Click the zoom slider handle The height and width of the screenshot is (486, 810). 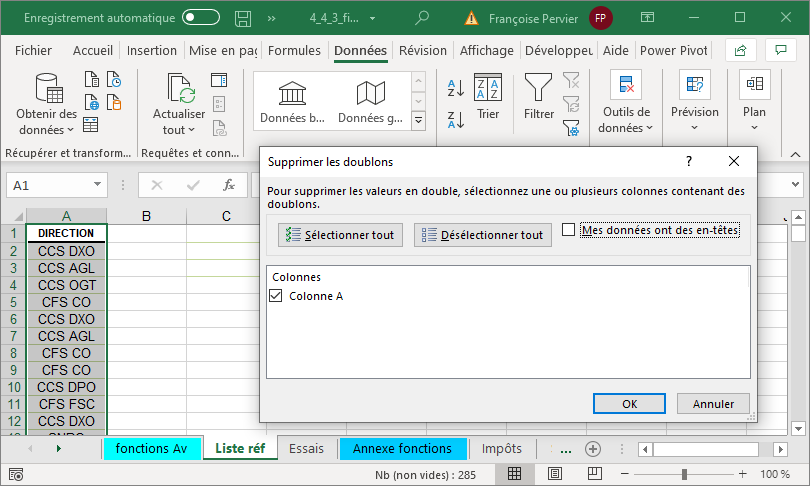684,474
